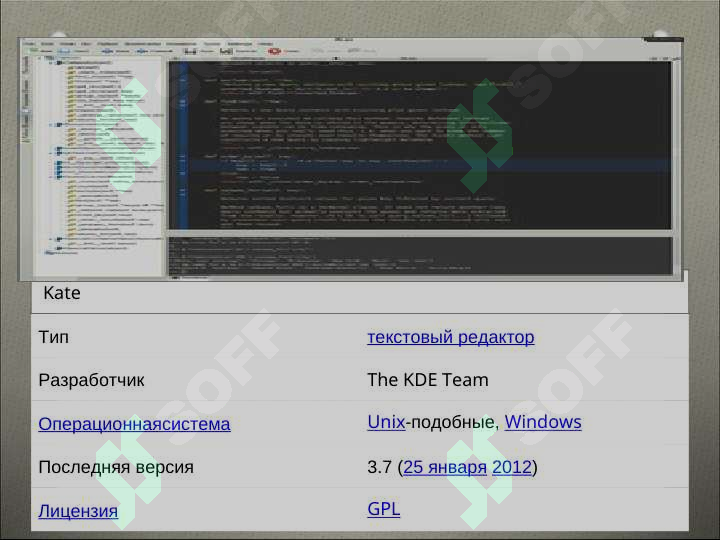Viewport: 720px width, 540px height.
Task: Open the 'текстовый редактор' link
Action: click(450, 337)
